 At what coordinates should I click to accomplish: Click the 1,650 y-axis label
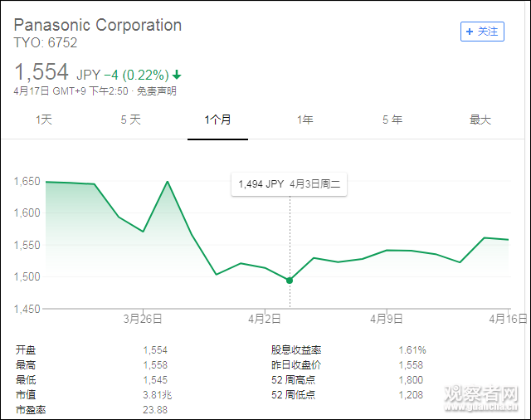27,181
